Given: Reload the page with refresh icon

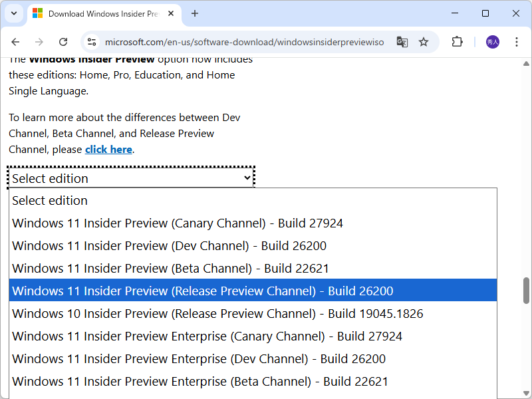Looking at the screenshot, I should (63, 42).
